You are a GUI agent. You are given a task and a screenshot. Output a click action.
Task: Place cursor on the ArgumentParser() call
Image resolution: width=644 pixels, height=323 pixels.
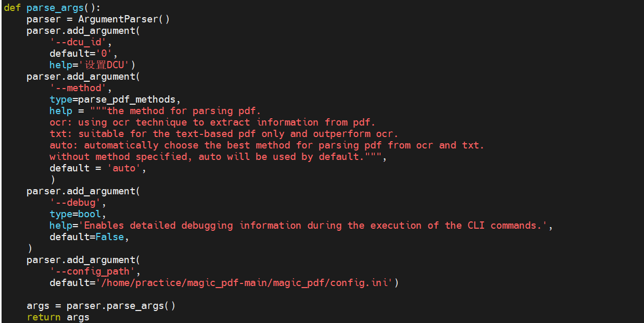pyautogui.click(x=124, y=19)
